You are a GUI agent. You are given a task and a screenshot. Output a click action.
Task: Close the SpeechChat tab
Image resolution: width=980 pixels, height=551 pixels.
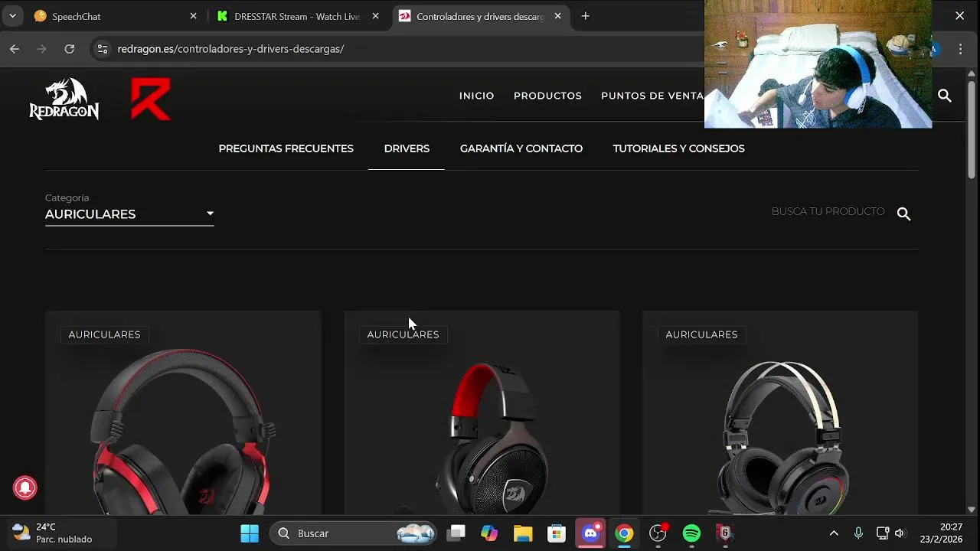point(193,16)
